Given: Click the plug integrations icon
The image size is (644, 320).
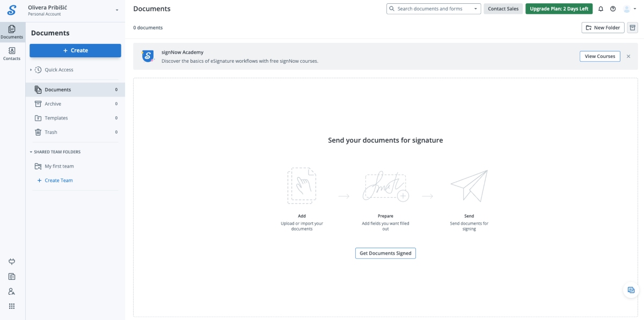Looking at the screenshot, I should [12, 262].
